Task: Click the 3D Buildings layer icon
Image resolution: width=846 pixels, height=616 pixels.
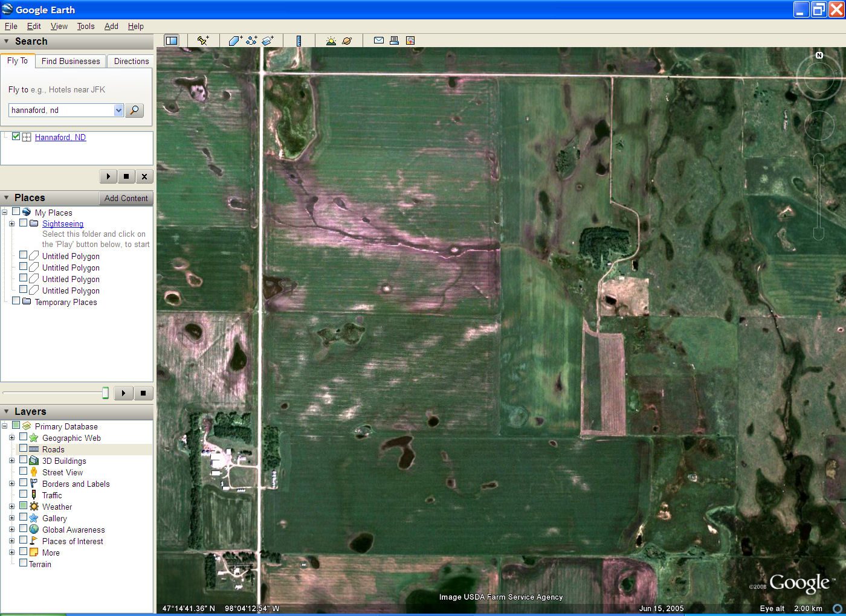Action: (x=34, y=461)
